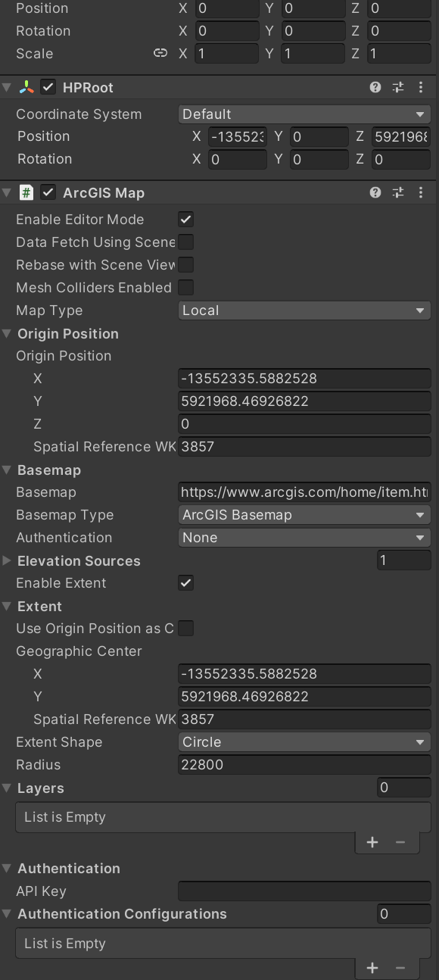The height and width of the screenshot is (980, 439).
Task: Change the Extent Shape dropdown from Circle
Action: [x=304, y=742]
